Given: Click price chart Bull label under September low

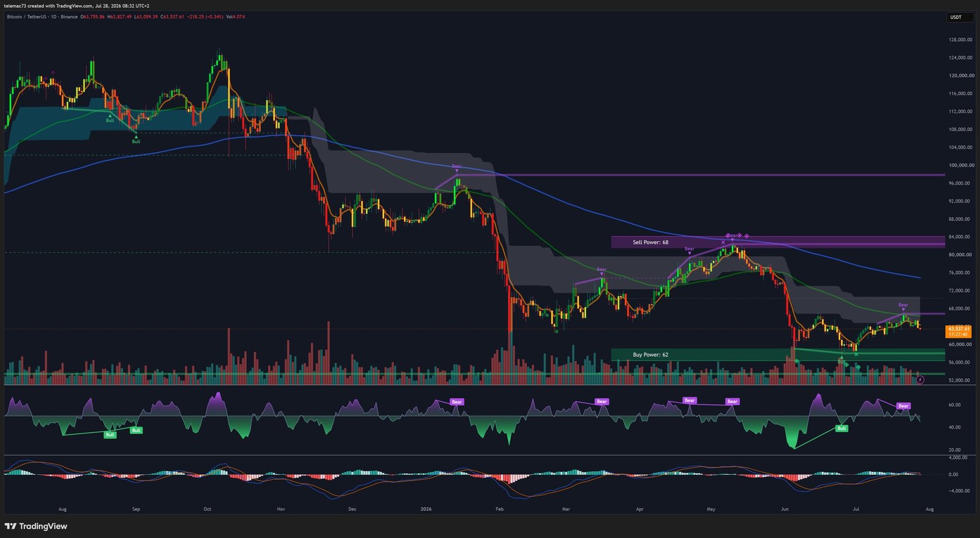Looking at the screenshot, I should tap(136, 141).
